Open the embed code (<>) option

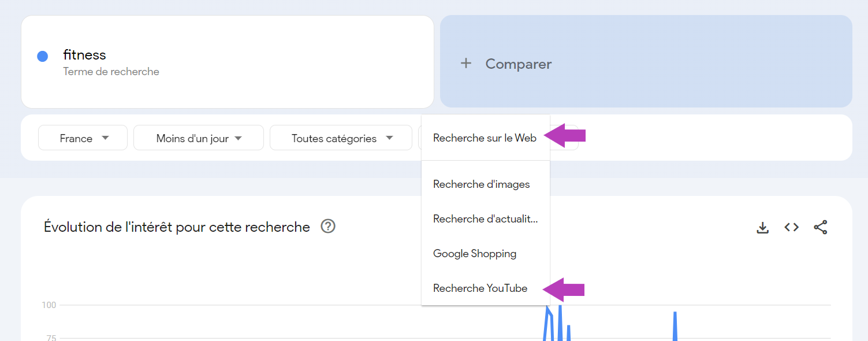[x=791, y=227]
